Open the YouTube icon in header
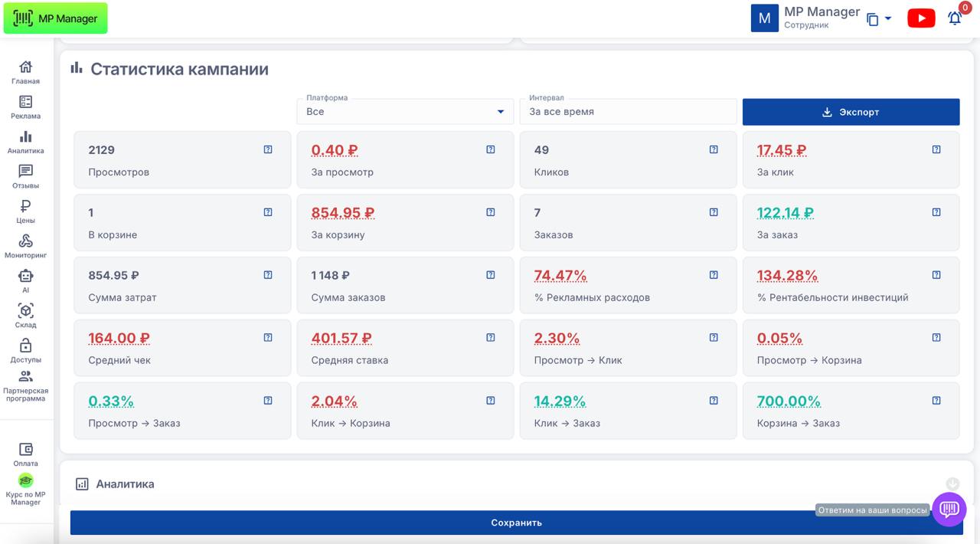Screen dimensions: 980x544 [x=920, y=18]
